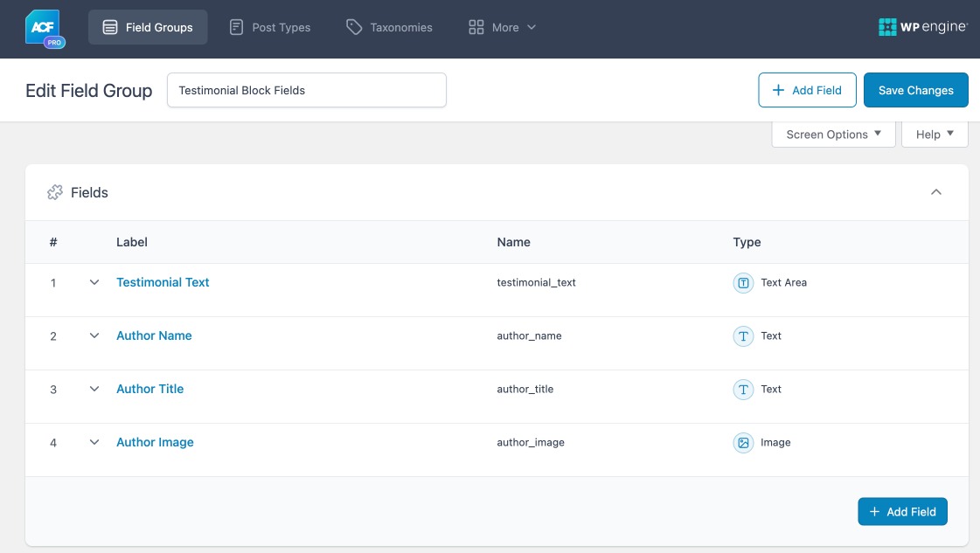This screenshot has width=980, height=553.
Task: Open the Taxonomies tab
Action: pos(389,27)
